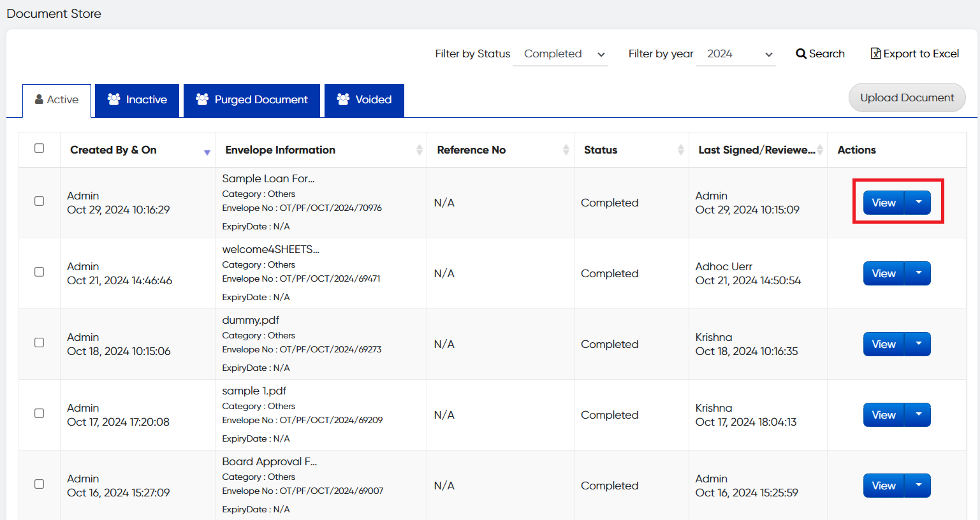Screen dimensions: 980x520
Task: Tick the sample 1.pdf row checkbox
Action: pyautogui.click(x=40, y=414)
